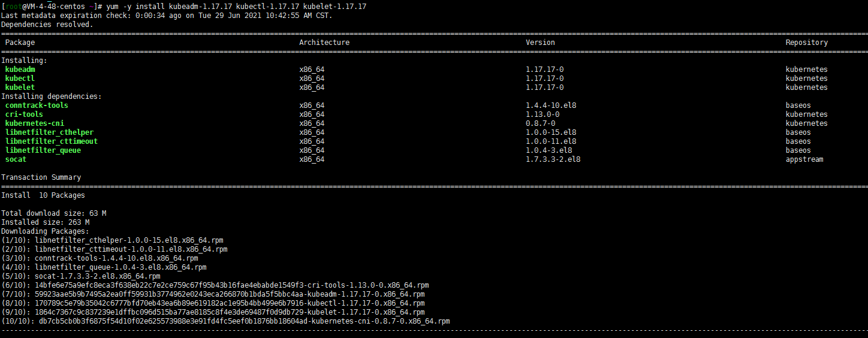
Task: Select the libnetfilter_cttimeout package name
Action: pos(52,141)
